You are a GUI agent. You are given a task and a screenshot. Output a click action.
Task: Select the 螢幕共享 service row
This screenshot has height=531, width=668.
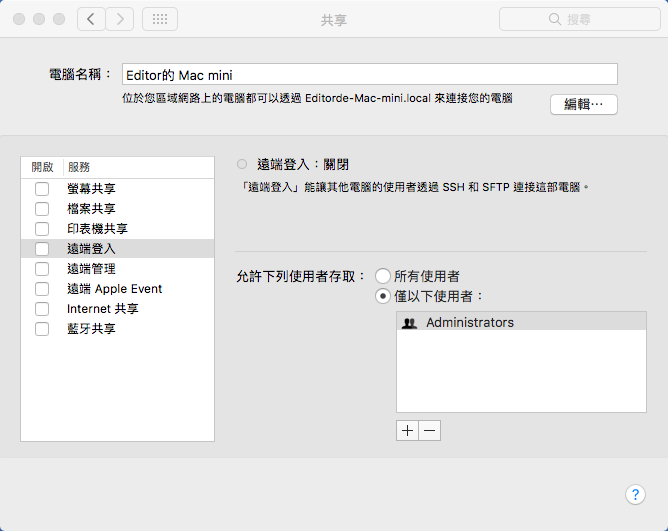coord(118,189)
